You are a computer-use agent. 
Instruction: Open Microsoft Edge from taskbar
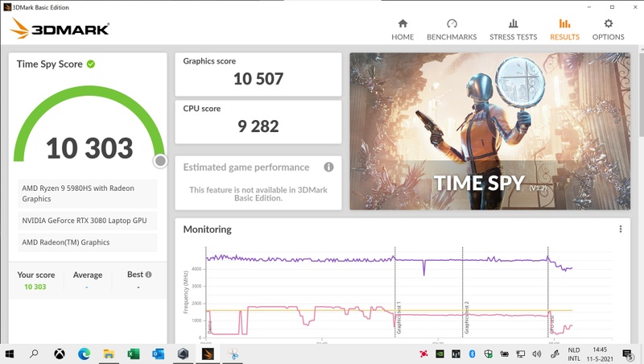pos(85,354)
